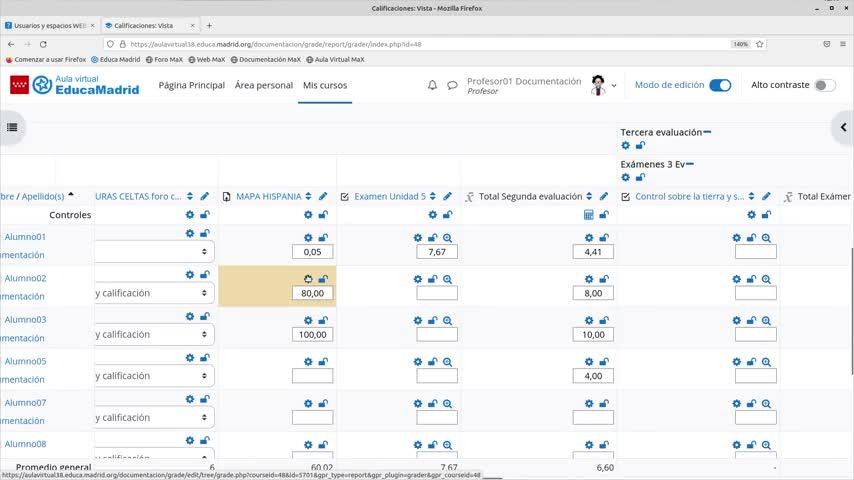Go to Página Principal

[x=192, y=85]
